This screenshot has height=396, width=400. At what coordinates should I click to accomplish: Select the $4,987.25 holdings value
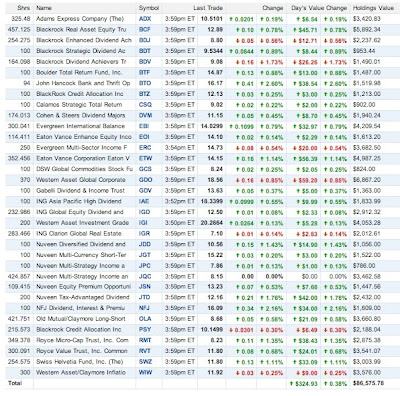tap(367, 158)
